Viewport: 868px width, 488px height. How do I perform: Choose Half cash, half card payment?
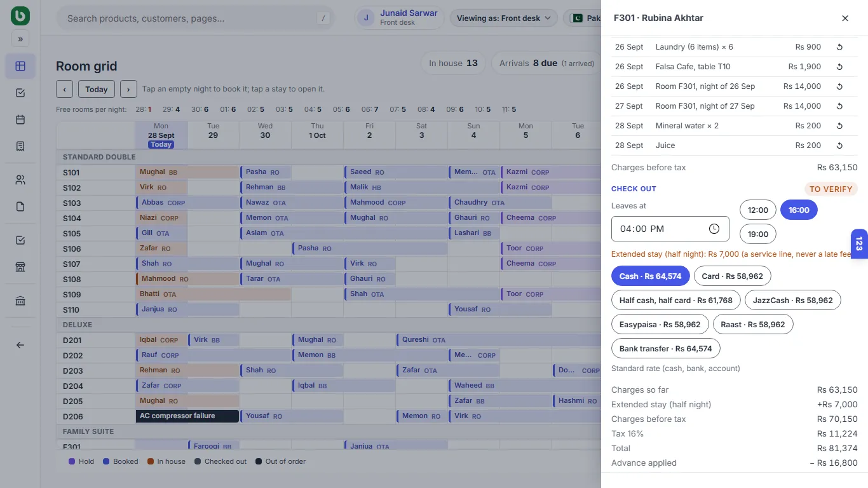pyautogui.click(x=675, y=300)
